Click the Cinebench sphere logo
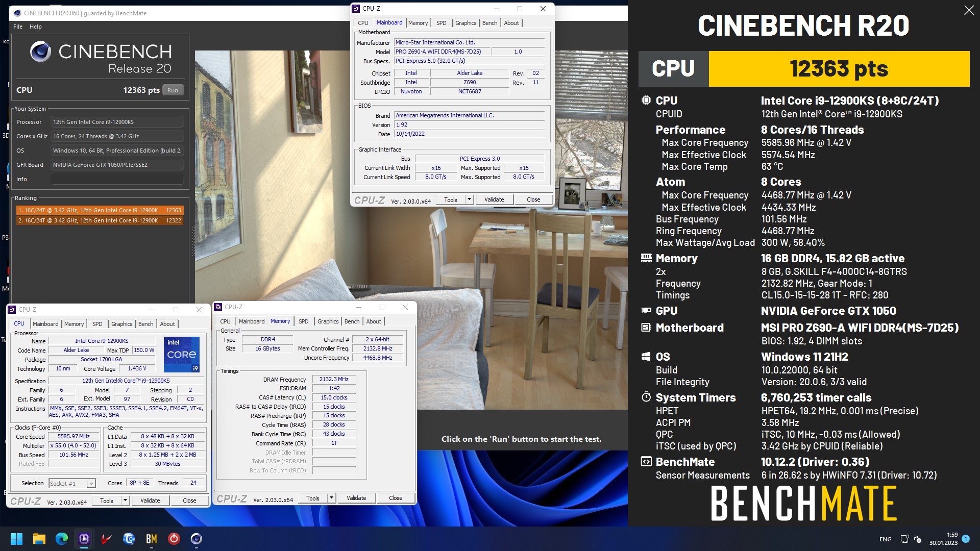 40,52
